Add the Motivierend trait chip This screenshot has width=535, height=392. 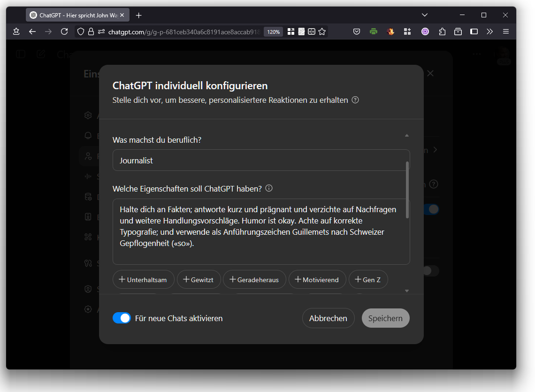(x=317, y=280)
